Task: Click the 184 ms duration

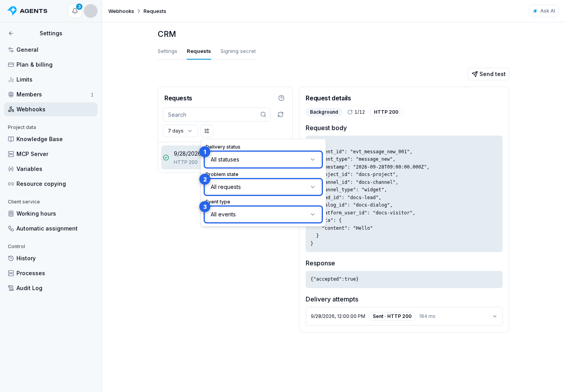Action: click(427, 316)
